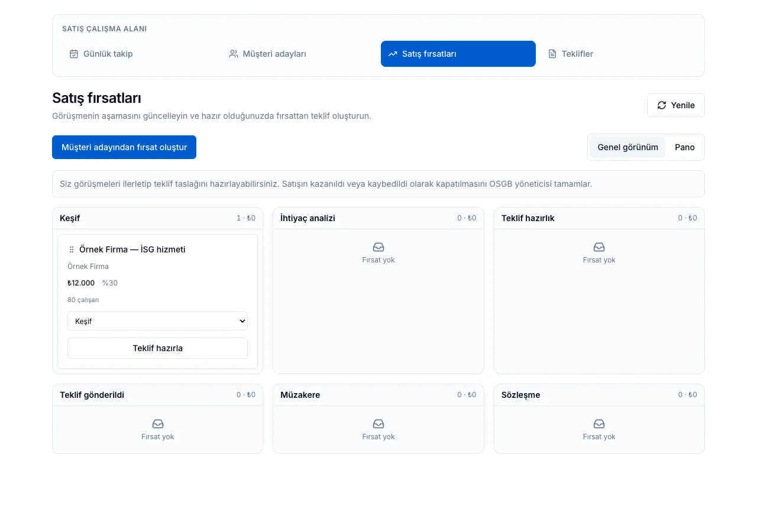Click the İhtiyaç analizi column header
Image resolution: width=757 pixels, height=532 pixels.
click(378, 218)
